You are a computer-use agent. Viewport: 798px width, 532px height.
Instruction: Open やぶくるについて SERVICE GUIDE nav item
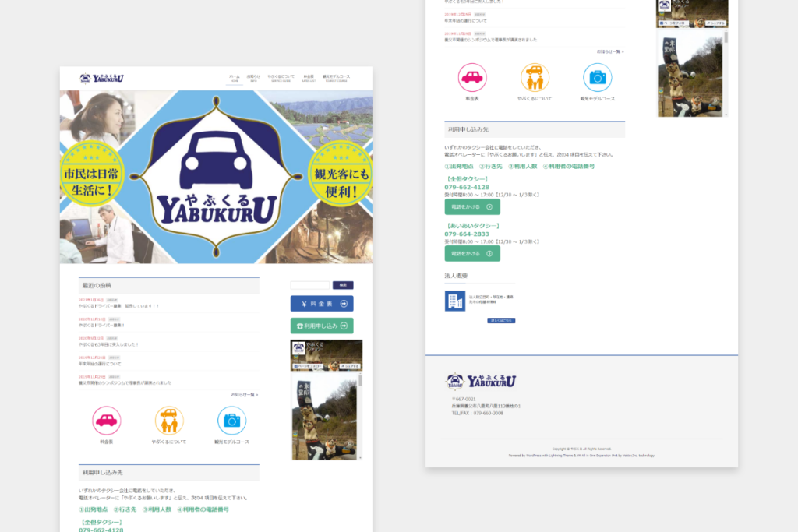point(281,79)
